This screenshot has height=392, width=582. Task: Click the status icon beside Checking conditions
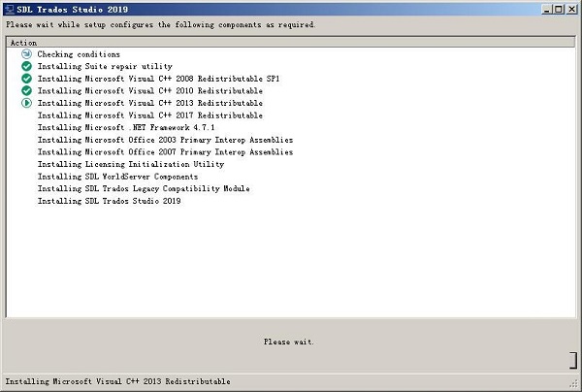[26, 54]
